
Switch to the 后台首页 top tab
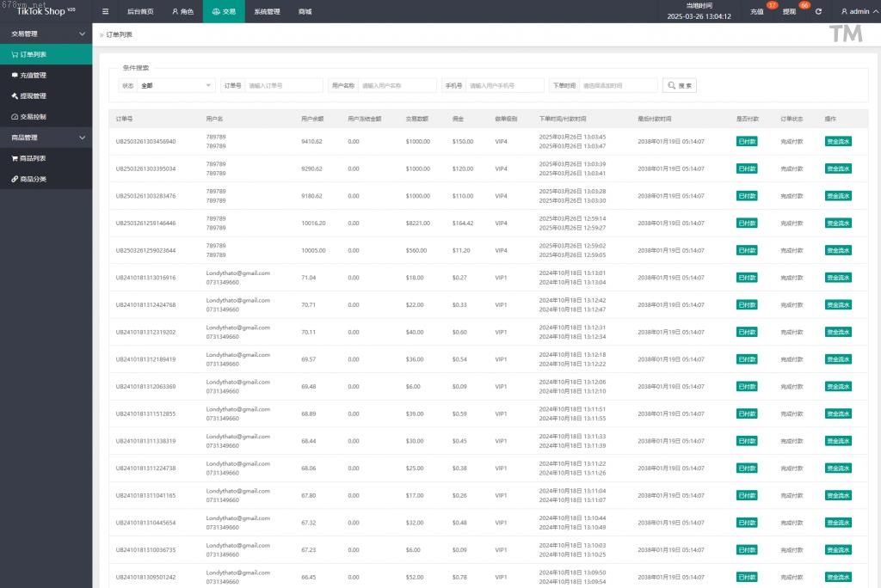coord(139,12)
